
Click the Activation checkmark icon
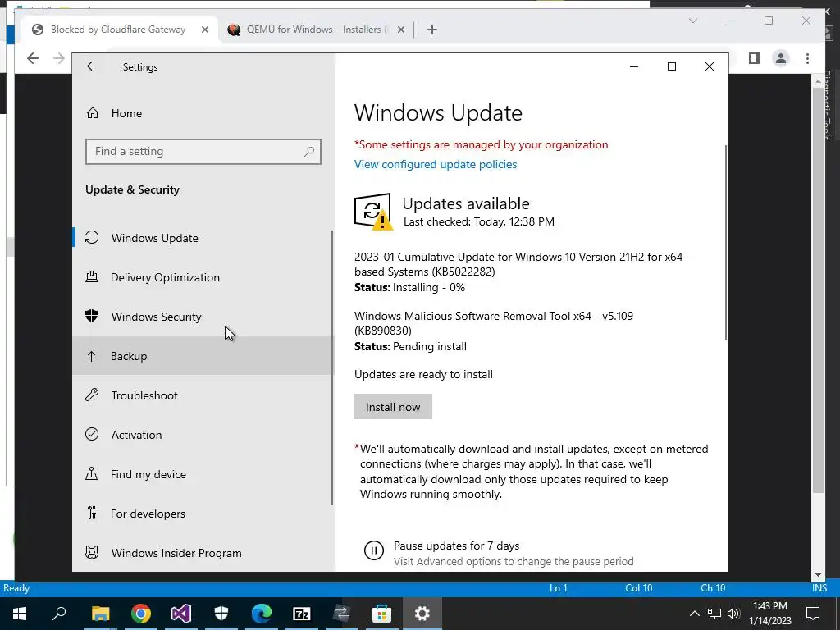(x=92, y=434)
